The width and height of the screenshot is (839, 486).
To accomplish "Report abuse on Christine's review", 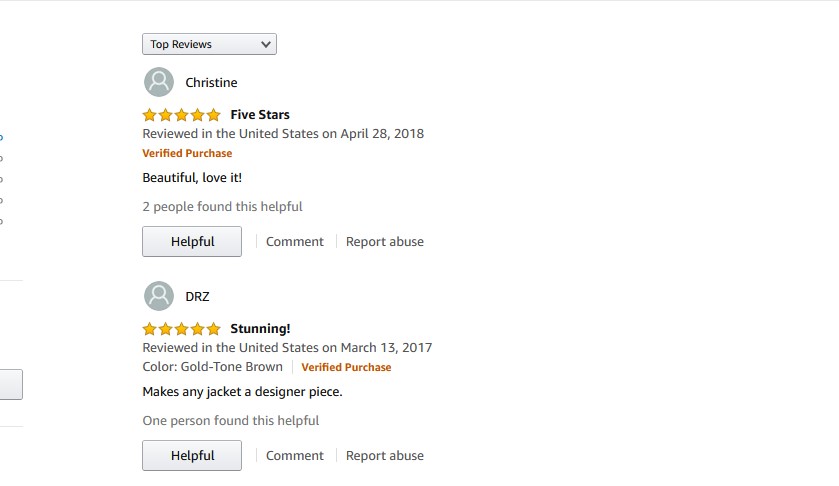I will point(385,242).
